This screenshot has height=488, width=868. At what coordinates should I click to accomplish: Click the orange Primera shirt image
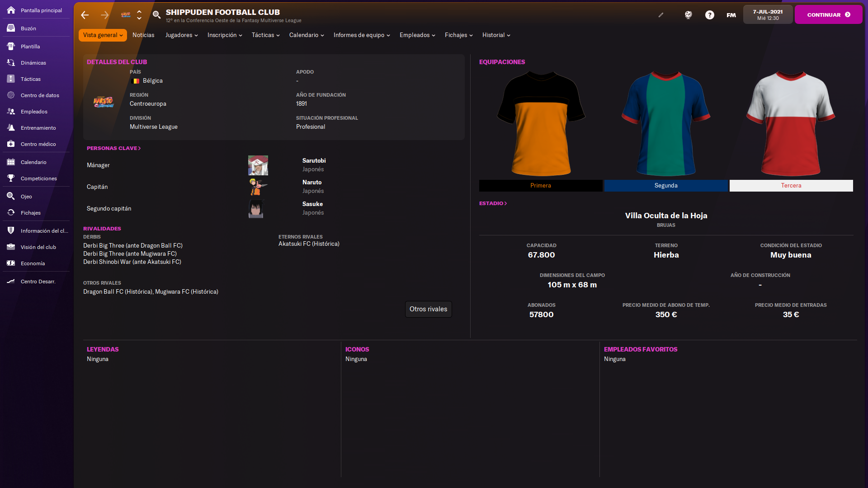pos(541,123)
